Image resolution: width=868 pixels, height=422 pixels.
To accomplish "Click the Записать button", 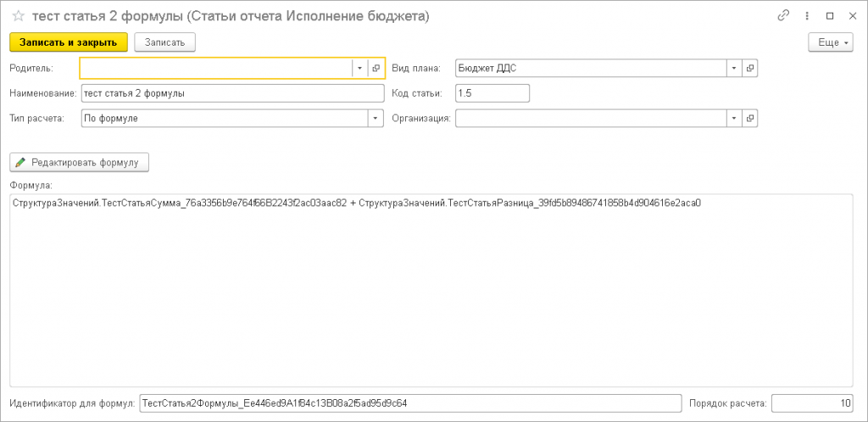I will (x=164, y=42).
